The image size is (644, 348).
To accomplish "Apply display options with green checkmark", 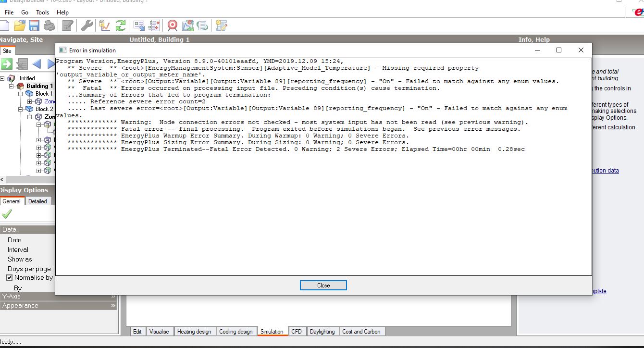I will (x=7, y=214).
